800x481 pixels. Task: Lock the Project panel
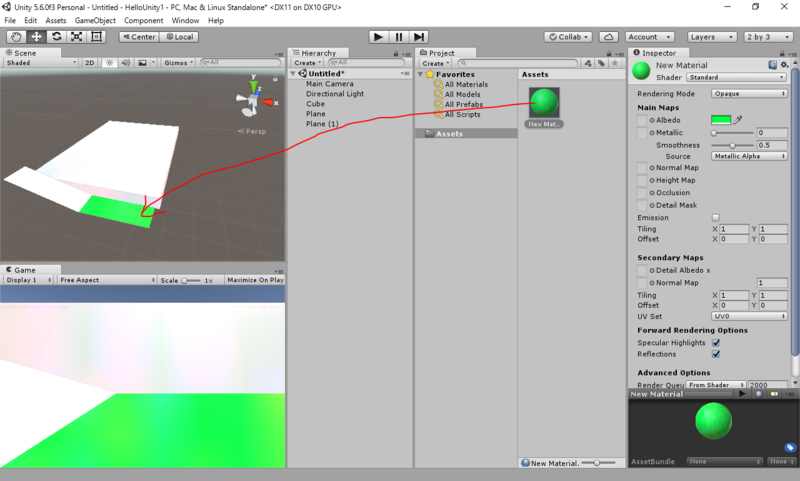pos(609,54)
